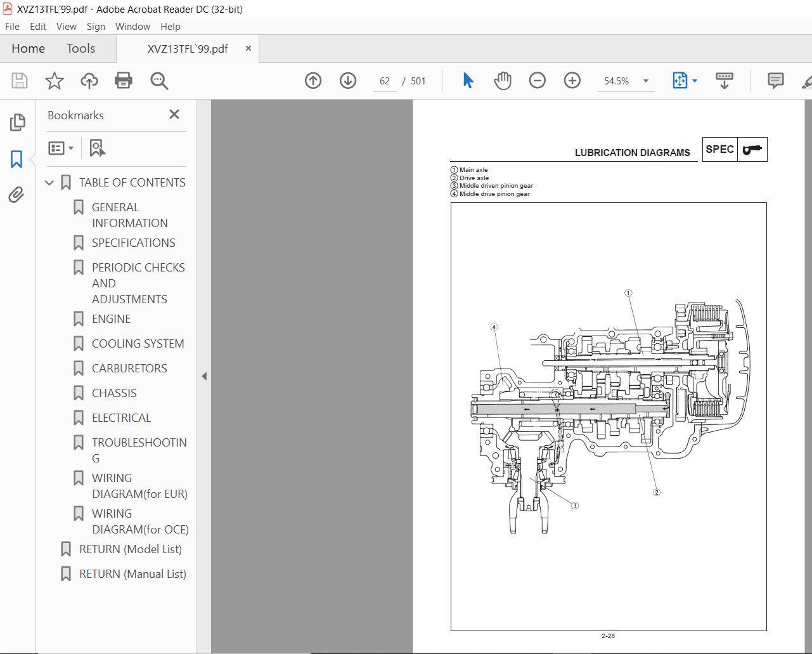The height and width of the screenshot is (654, 812).
Task: Activate the Hand pan tool
Action: click(x=503, y=81)
